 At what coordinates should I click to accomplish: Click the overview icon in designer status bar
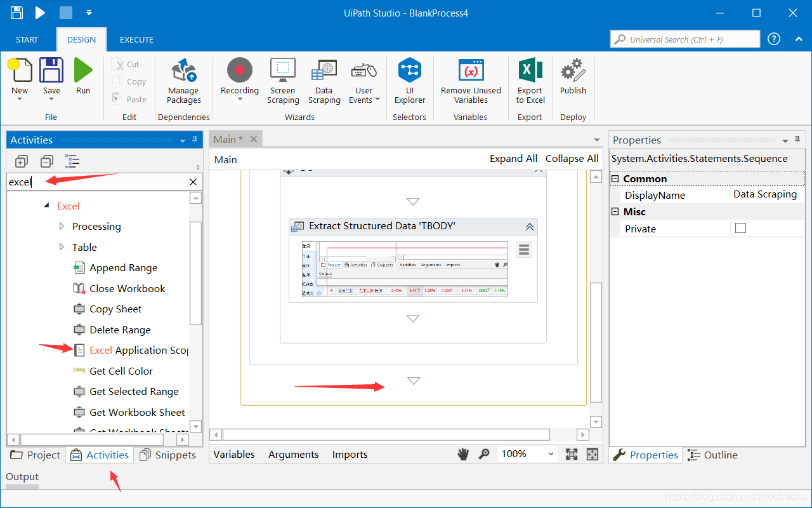pos(592,454)
